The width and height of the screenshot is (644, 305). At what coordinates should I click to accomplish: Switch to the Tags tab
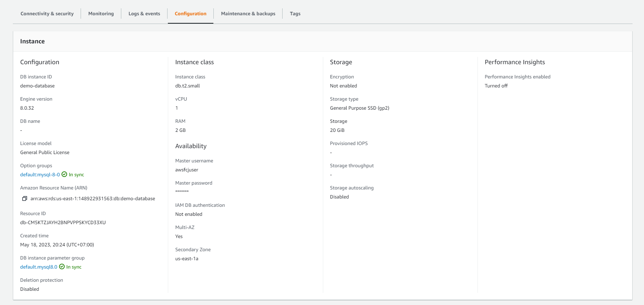tap(295, 14)
